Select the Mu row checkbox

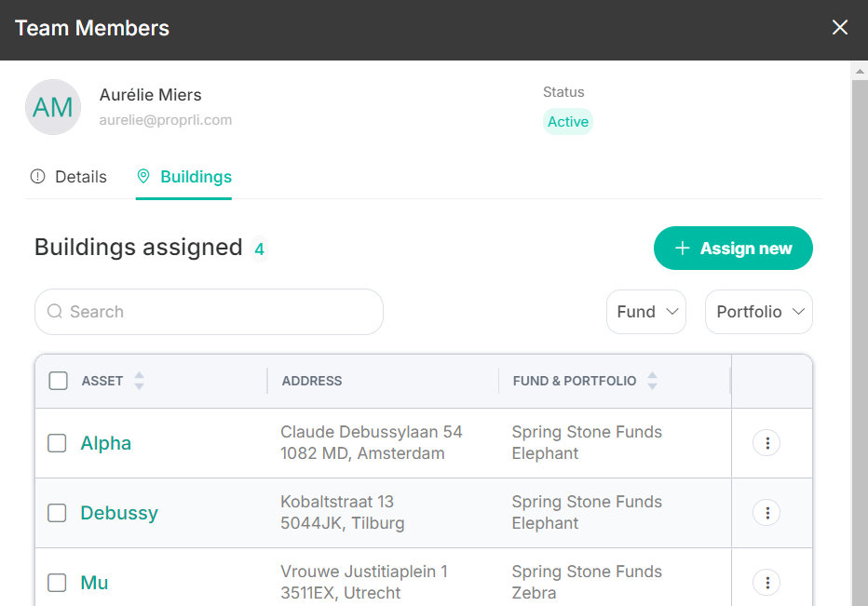(57, 582)
